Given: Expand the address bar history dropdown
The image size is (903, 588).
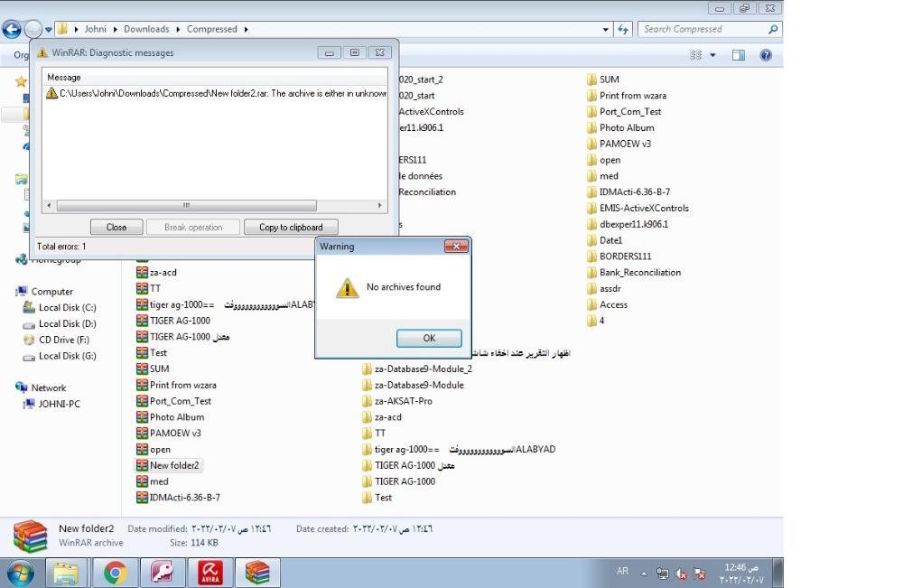Looking at the screenshot, I should tap(607, 29).
